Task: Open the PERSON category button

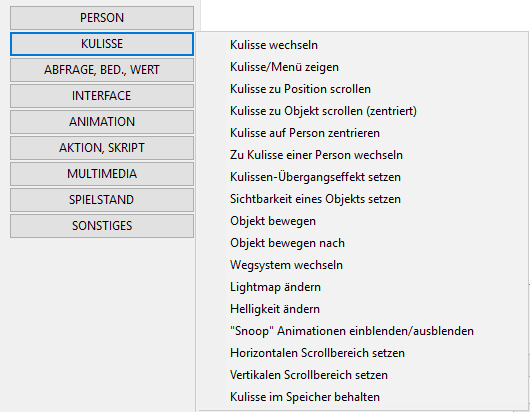Action: click(102, 18)
